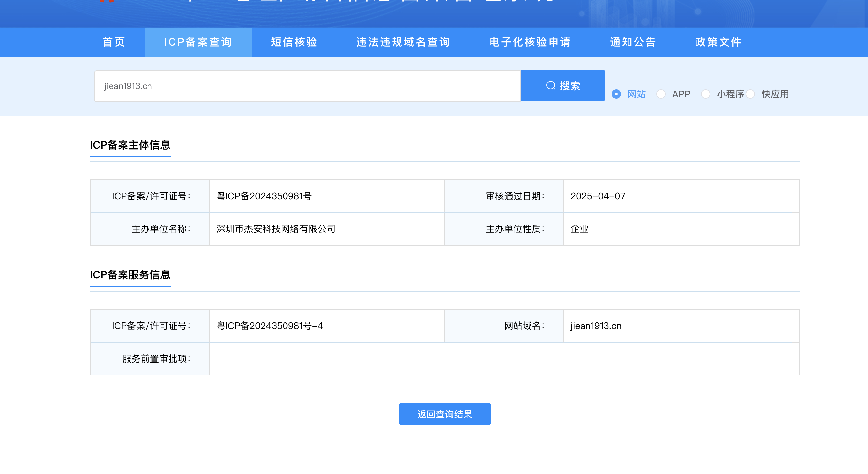868x474 pixels.
Task: Open the 政策文件 tab
Action: click(x=719, y=42)
